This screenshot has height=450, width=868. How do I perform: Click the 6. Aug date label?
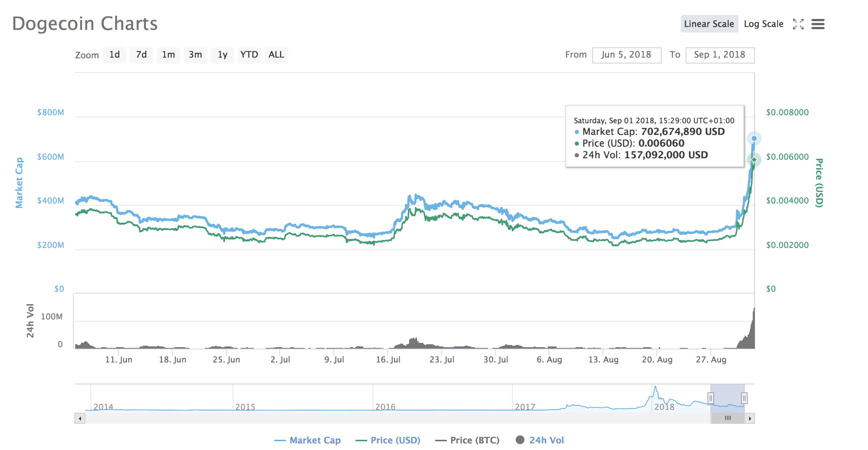[x=549, y=360]
